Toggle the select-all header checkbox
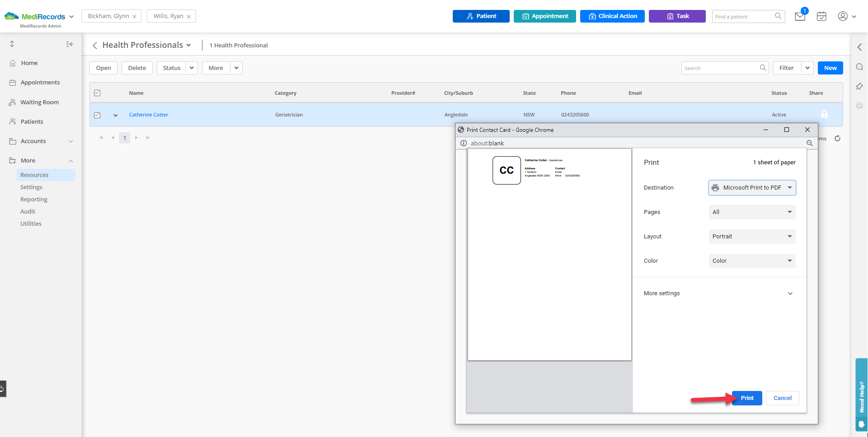 pos(97,93)
